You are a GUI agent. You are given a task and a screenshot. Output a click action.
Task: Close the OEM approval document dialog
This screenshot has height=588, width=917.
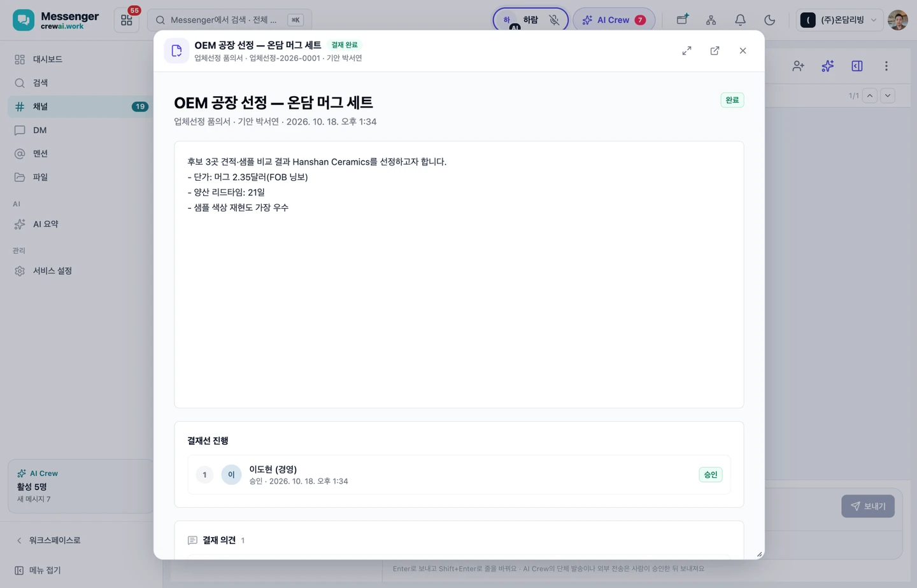[x=743, y=51]
